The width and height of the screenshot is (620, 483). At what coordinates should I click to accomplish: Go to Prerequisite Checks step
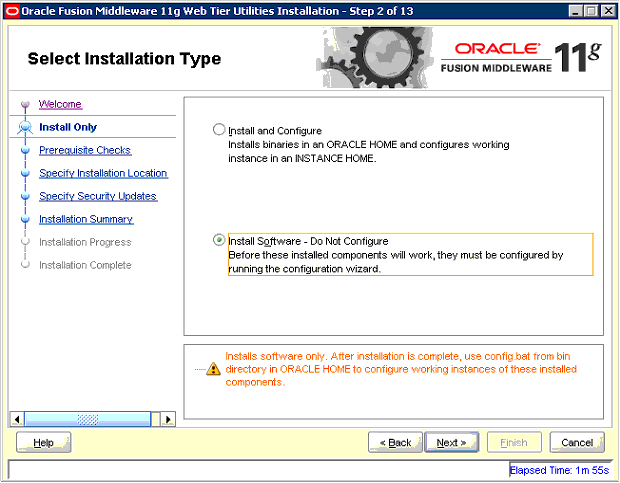click(x=85, y=150)
